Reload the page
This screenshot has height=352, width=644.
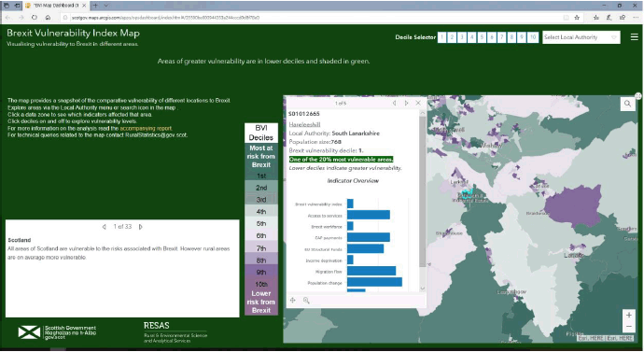[x=35, y=18]
